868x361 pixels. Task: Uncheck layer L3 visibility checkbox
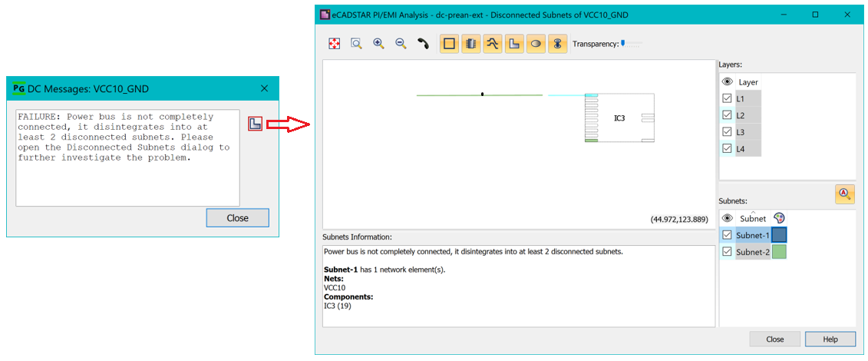pos(727,132)
